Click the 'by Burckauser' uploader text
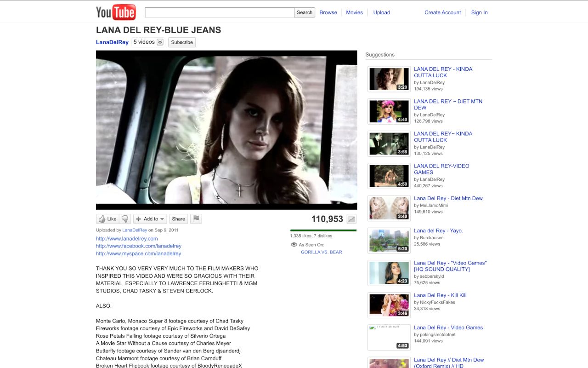The image size is (588, 368). 429,238
